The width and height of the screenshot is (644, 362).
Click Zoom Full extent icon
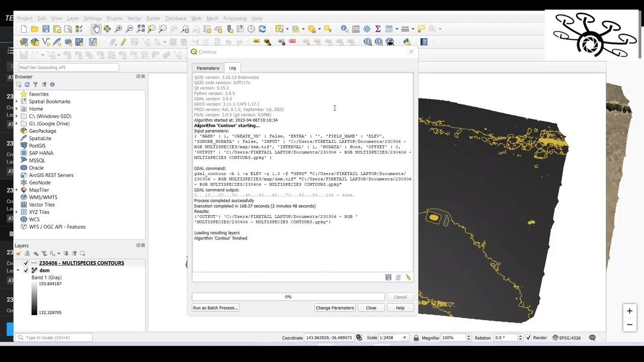click(140, 29)
